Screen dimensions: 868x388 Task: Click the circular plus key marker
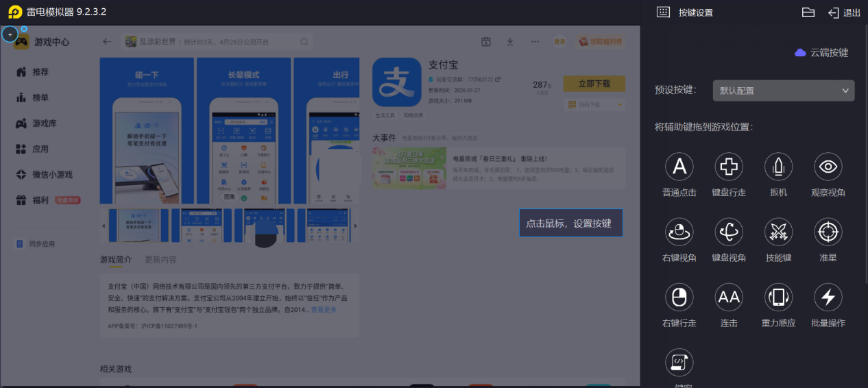tap(10, 34)
